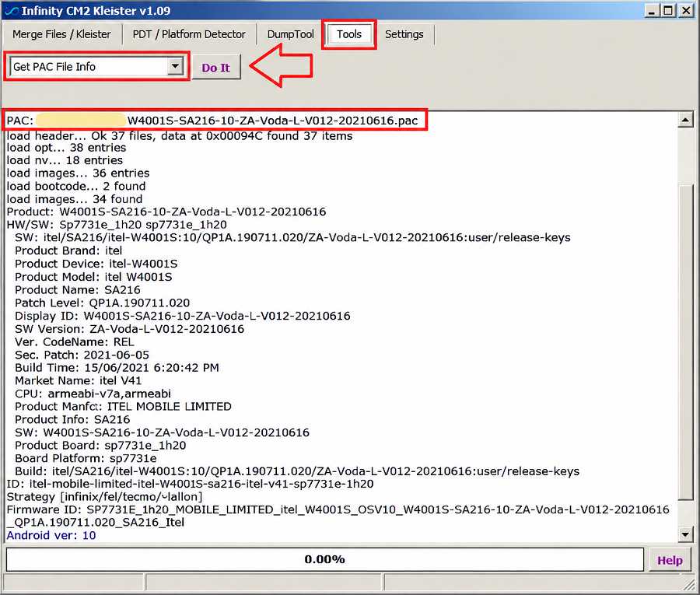Click the Infinity logo in the title bar
The image size is (700, 595).
pyautogui.click(x=11, y=11)
